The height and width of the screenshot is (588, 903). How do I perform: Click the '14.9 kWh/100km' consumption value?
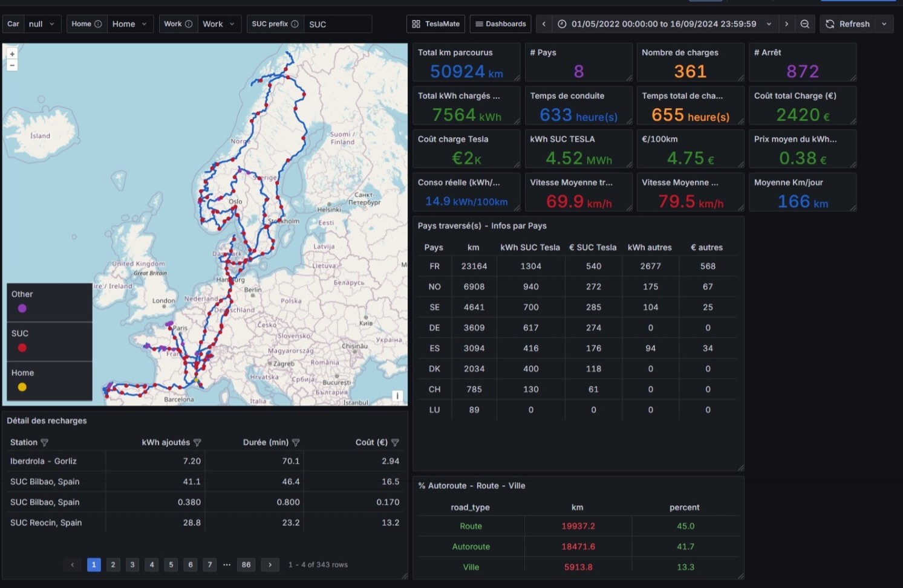pyautogui.click(x=466, y=201)
